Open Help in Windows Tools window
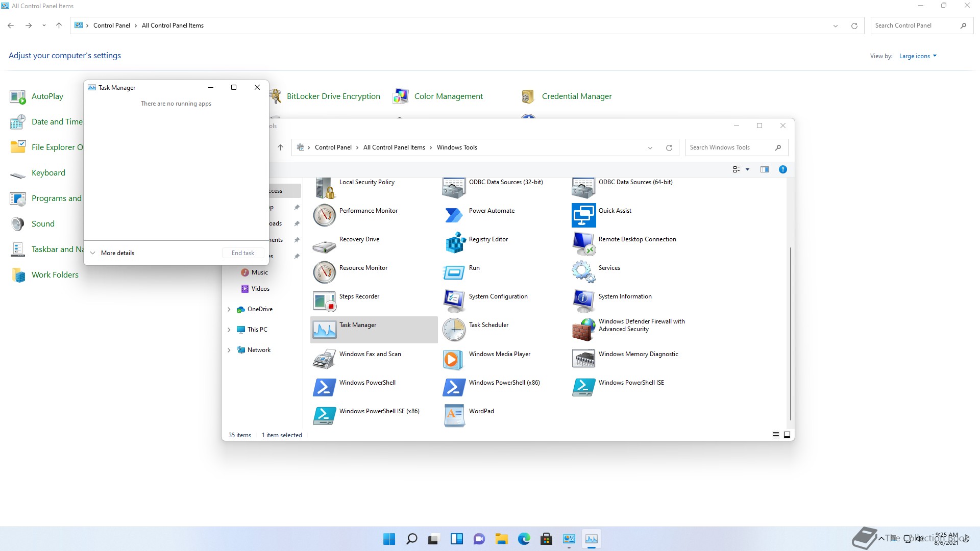This screenshot has width=980, height=551. point(782,169)
